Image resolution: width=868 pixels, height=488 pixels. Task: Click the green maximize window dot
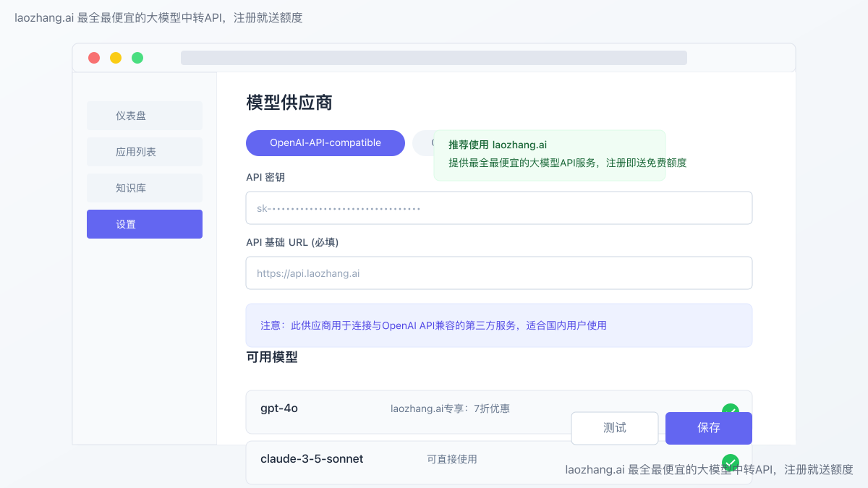tap(137, 58)
